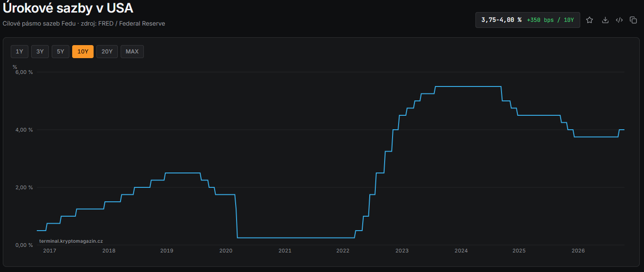Show the 20Y history range
Screen dimensions: 644x272
click(x=107, y=52)
